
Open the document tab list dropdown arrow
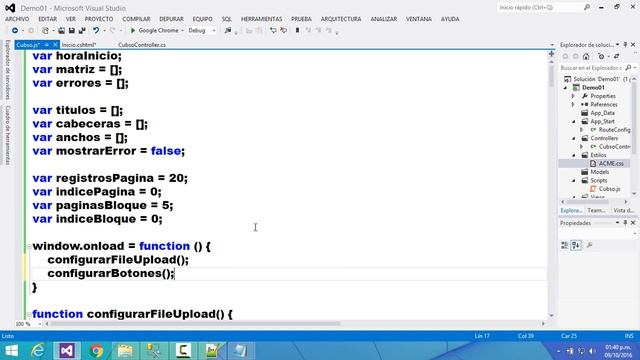[552, 45]
